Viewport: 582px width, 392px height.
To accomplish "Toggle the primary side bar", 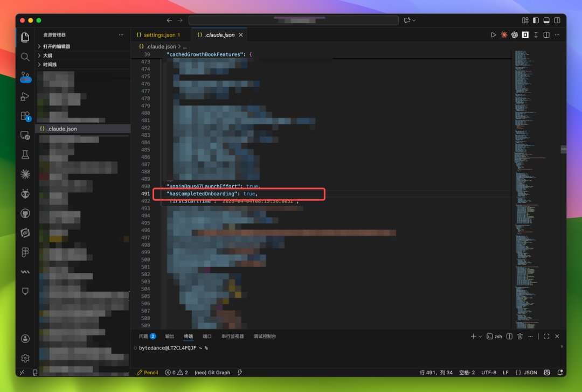I will pos(536,20).
